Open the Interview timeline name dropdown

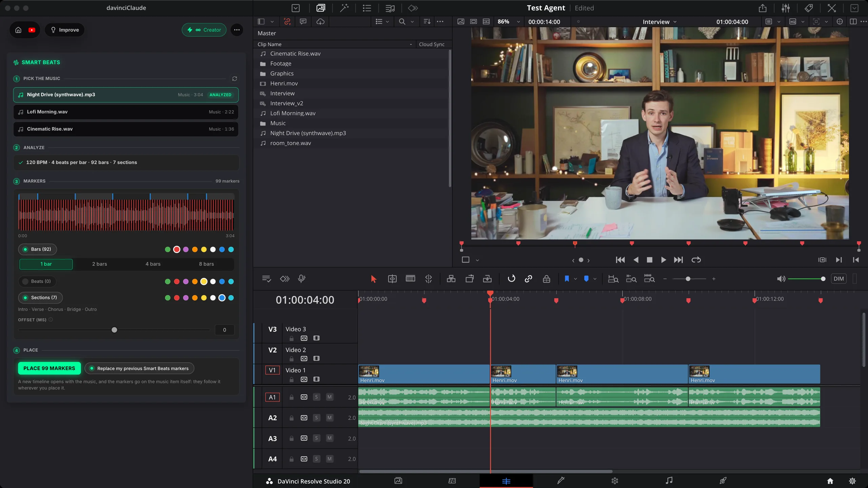(x=659, y=22)
